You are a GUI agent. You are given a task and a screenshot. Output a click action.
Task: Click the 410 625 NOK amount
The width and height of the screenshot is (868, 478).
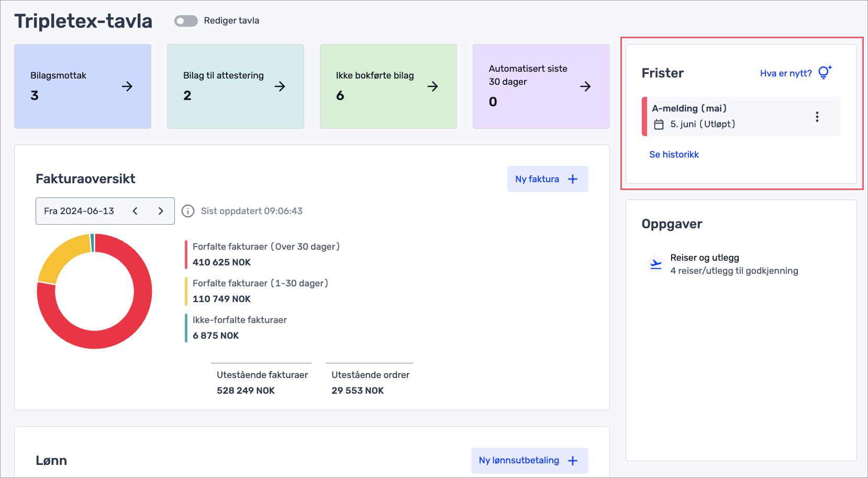pos(221,262)
